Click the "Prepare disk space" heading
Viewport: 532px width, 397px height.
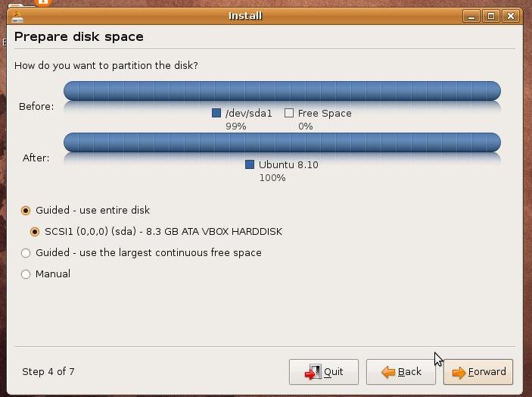point(79,36)
